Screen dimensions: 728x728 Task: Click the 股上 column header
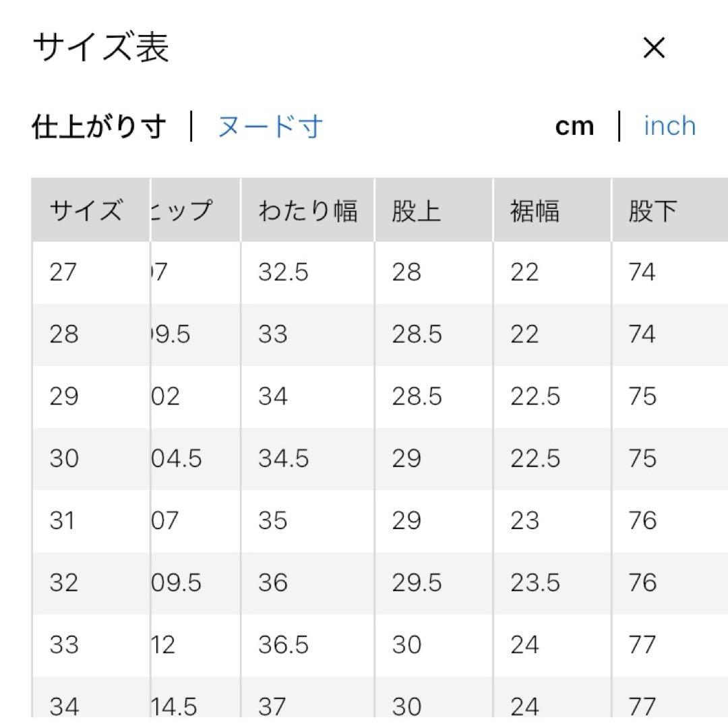pos(416,211)
